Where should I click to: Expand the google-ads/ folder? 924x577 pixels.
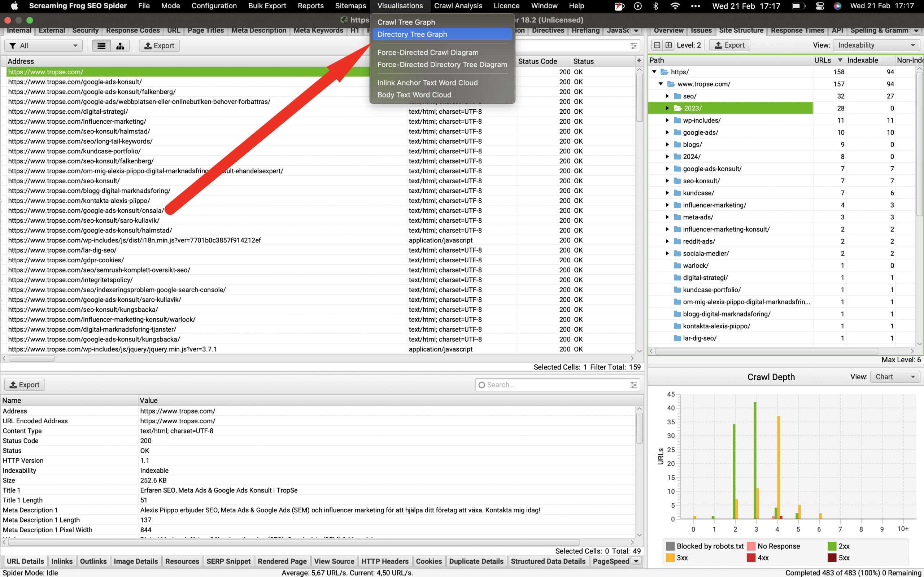pyautogui.click(x=667, y=132)
